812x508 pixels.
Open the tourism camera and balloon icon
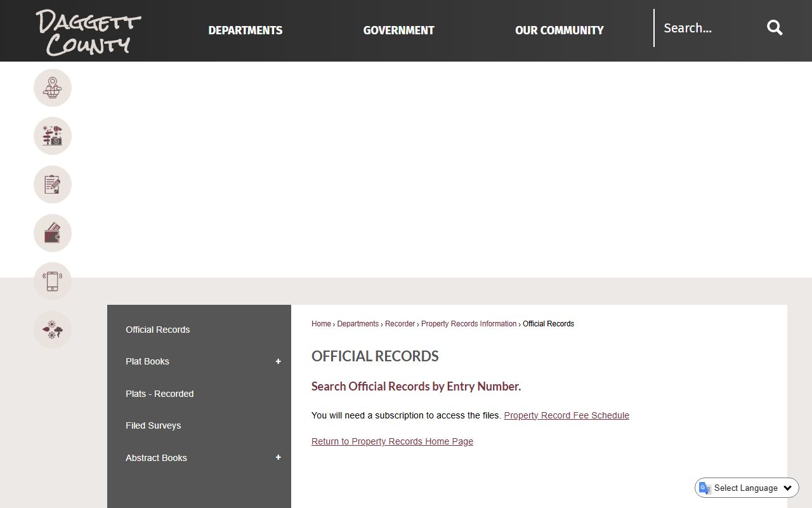click(x=53, y=136)
